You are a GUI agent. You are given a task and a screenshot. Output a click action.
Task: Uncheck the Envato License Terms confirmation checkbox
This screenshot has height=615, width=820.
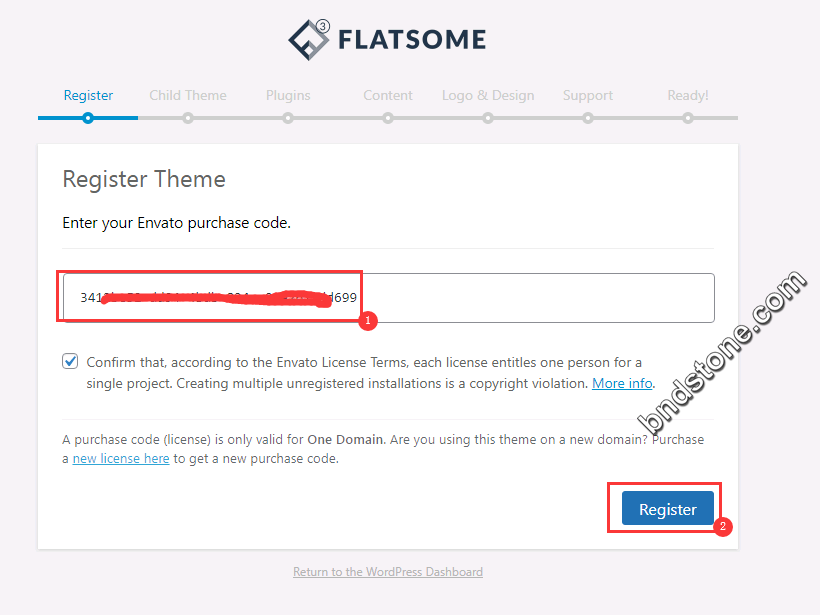tap(70, 361)
